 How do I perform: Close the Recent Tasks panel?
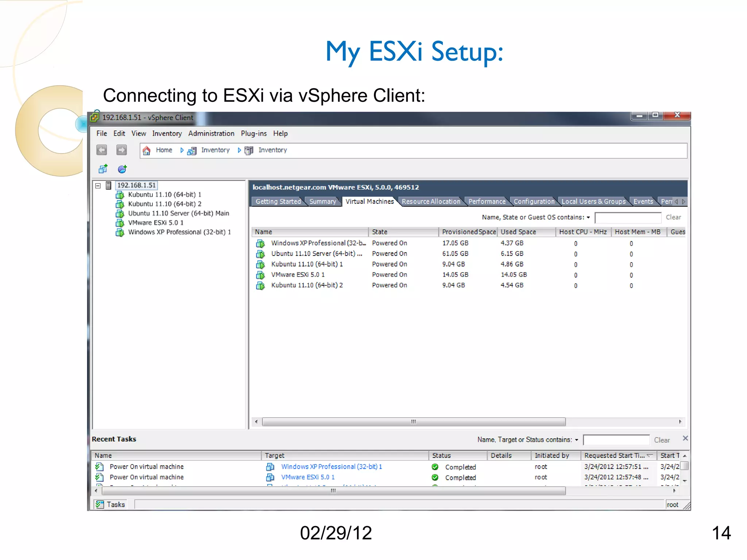685,438
